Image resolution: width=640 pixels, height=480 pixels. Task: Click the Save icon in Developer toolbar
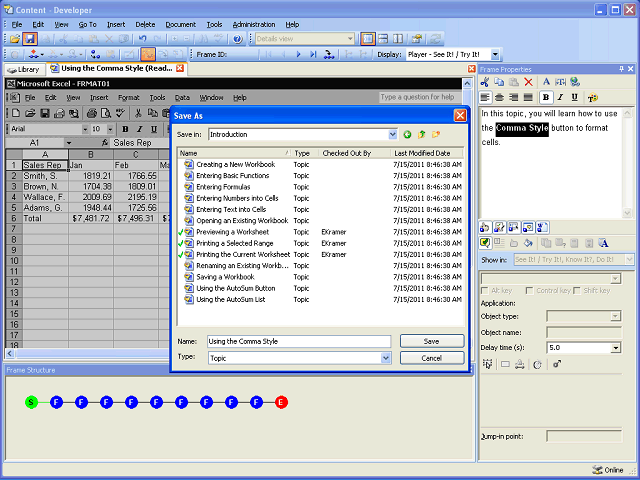tap(31, 39)
